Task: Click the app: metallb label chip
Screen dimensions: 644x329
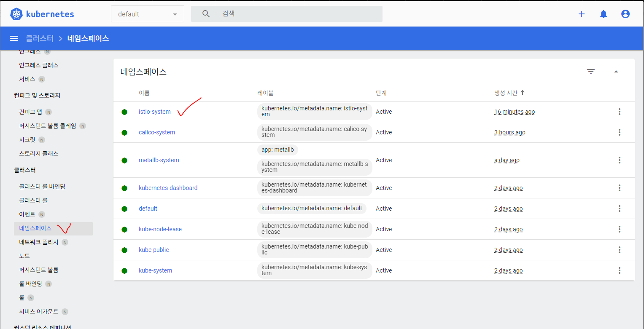Action: click(x=278, y=150)
